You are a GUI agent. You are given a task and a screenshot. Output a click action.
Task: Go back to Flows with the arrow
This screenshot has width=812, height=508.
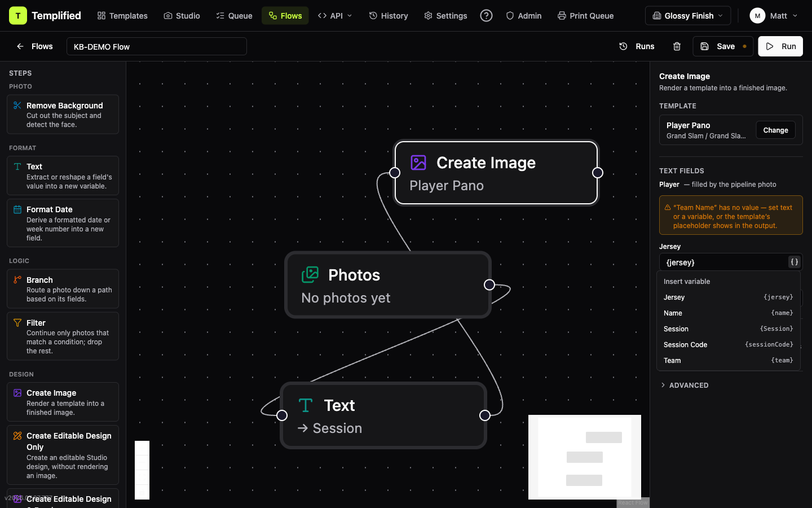(x=20, y=46)
